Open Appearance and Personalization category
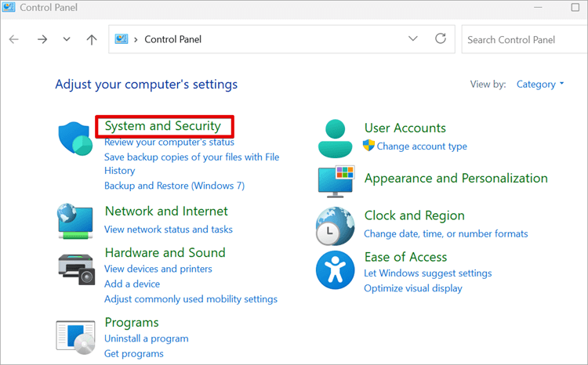 click(456, 179)
